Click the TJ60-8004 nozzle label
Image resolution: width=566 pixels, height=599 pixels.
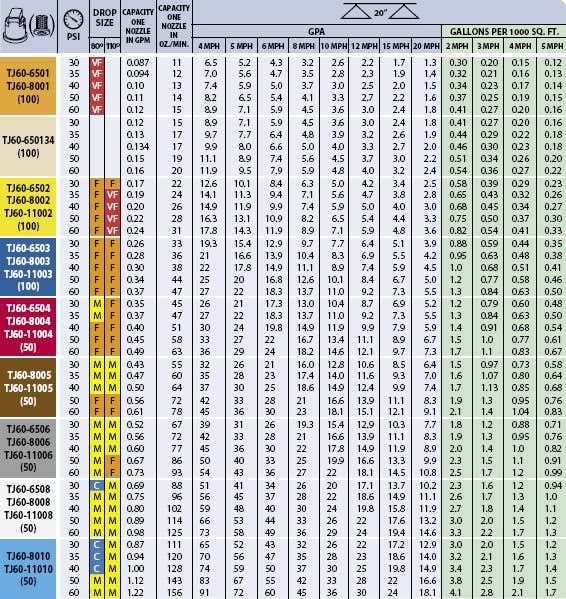(28, 321)
